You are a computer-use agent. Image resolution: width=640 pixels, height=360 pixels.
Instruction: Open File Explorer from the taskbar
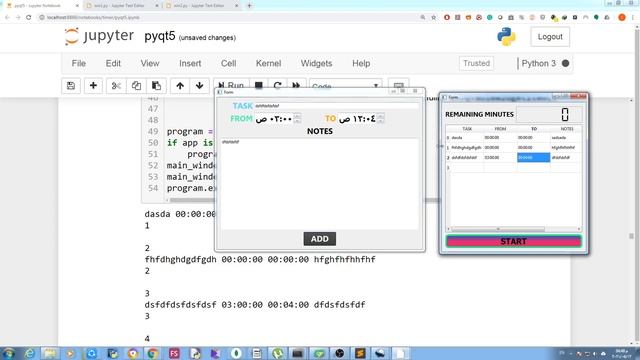[x=49, y=353]
